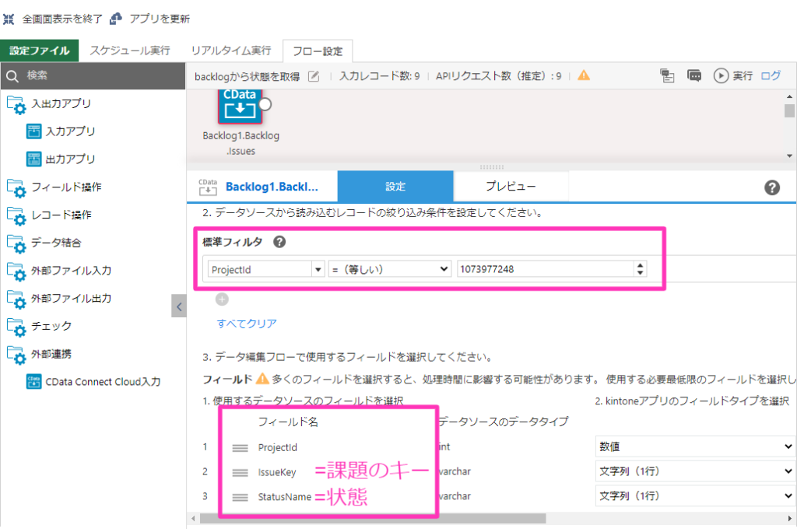Switch to リアルタイム実行 tab
The image size is (797, 532).
231,51
